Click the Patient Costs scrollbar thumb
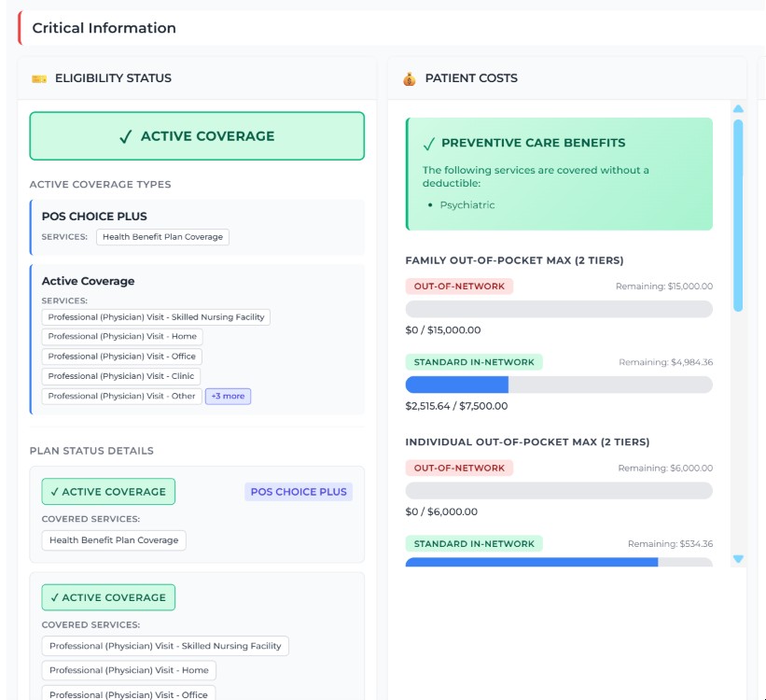This screenshot has width=766, height=700. 738,216
